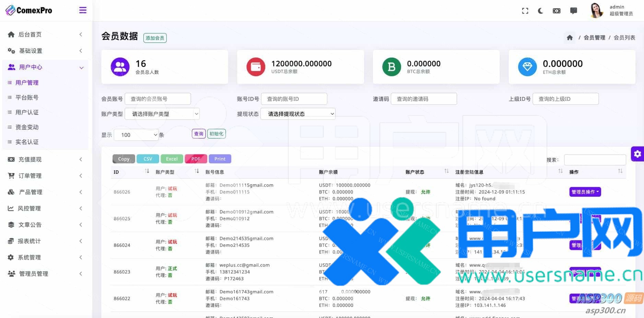Open the 提现状态 dropdown

298,114
